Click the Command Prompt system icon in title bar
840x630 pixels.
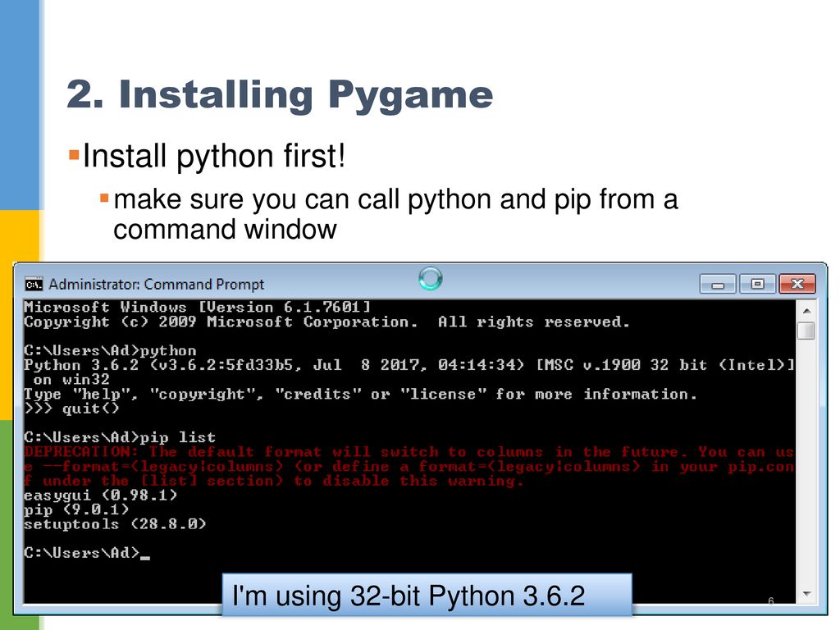(x=34, y=284)
